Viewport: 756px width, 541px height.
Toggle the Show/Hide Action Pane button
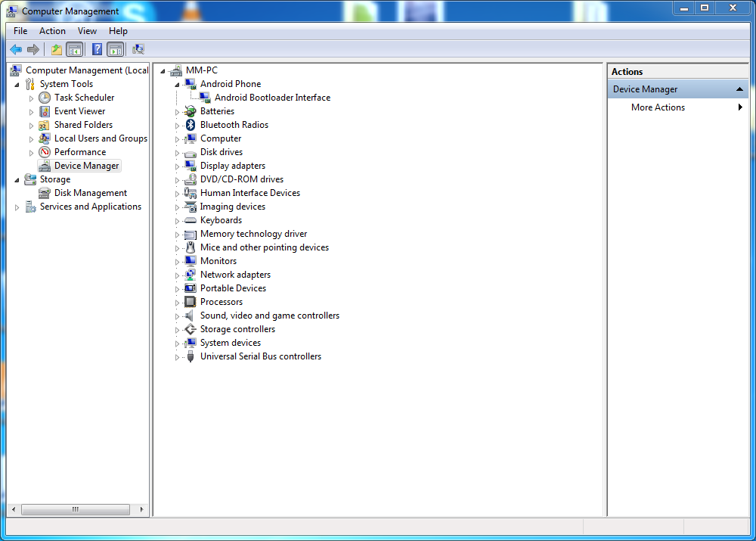click(115, 50)
